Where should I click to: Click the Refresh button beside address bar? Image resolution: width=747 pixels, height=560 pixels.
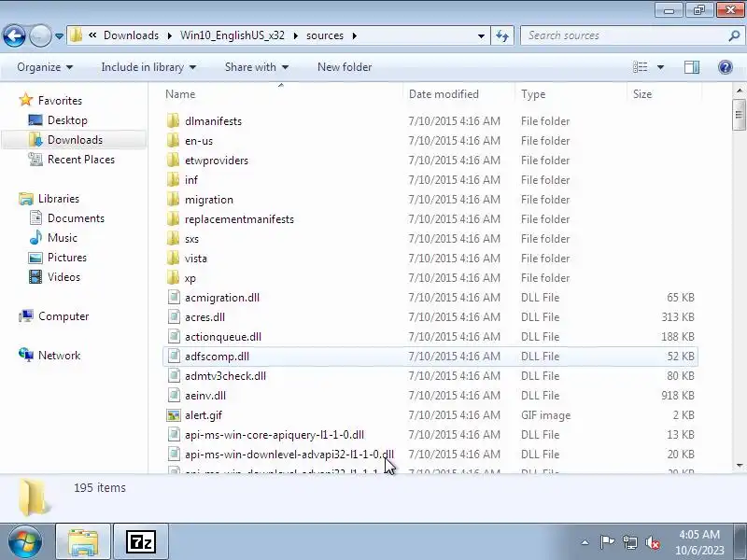click(502, 35)
